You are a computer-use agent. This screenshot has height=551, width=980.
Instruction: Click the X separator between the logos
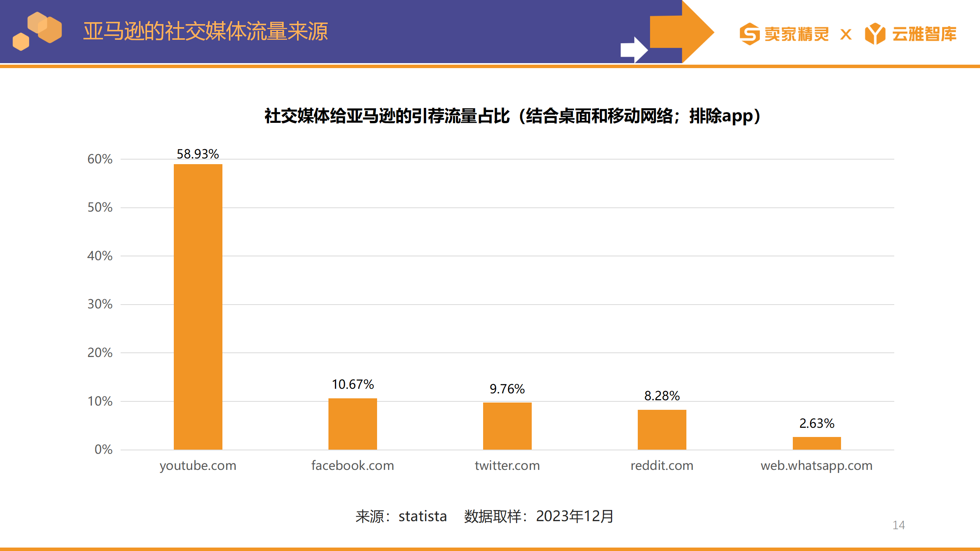coord(846,34)
